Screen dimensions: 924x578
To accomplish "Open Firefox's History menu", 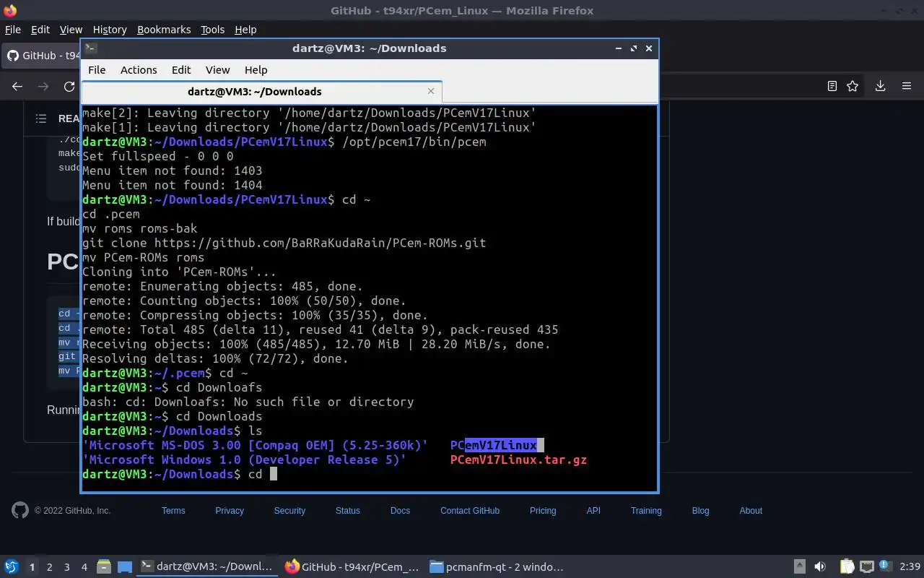I will [110, 30].
